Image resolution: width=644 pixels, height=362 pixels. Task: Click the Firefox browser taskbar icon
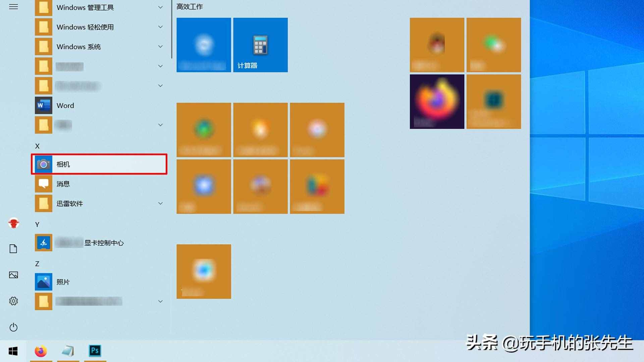coord(41,351)
